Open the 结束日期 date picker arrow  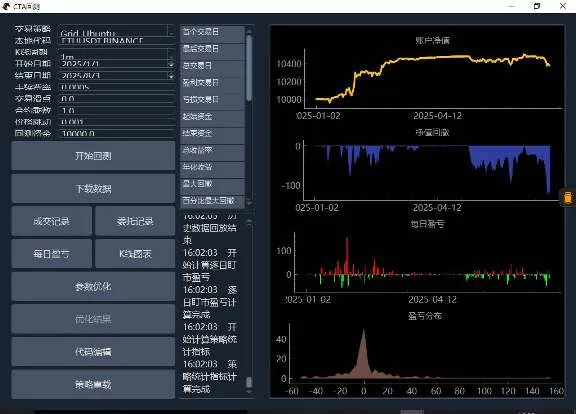click(171, 76)
